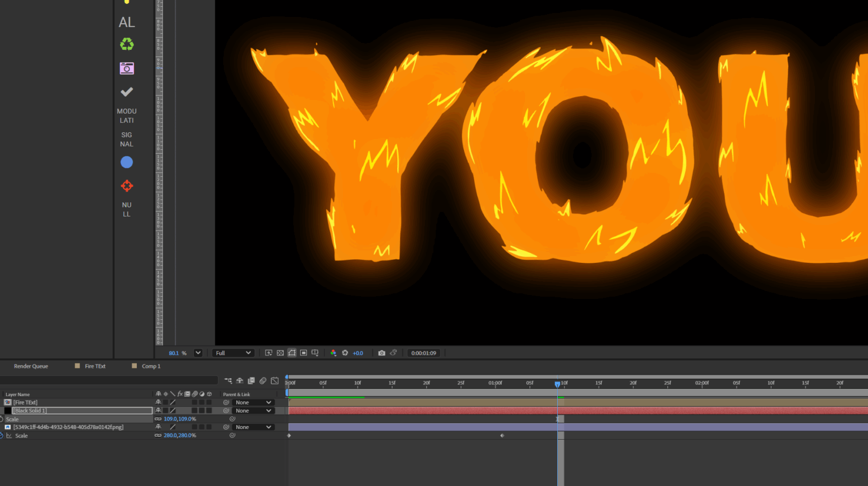868x486 pixels.
Task: Toggle the quality switch on Fire TExt layer
Action: [172, 402]
